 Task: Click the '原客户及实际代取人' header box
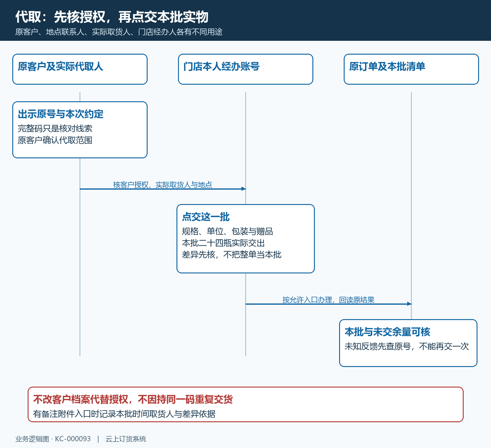80,69
